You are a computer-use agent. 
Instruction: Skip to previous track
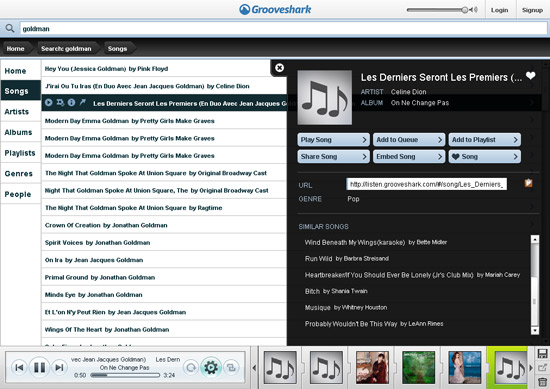pyautogui.click(x=19, y=367)
